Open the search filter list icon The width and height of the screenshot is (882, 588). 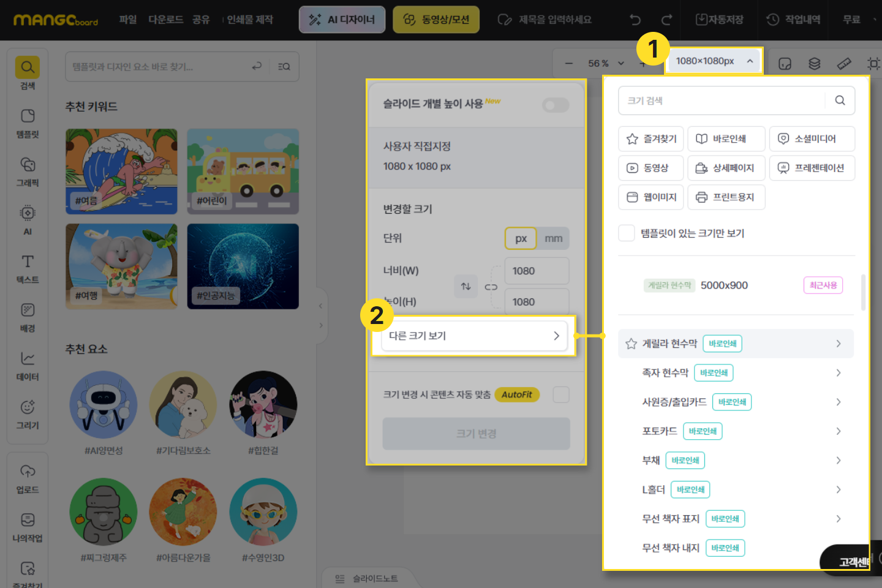[284, 66]
